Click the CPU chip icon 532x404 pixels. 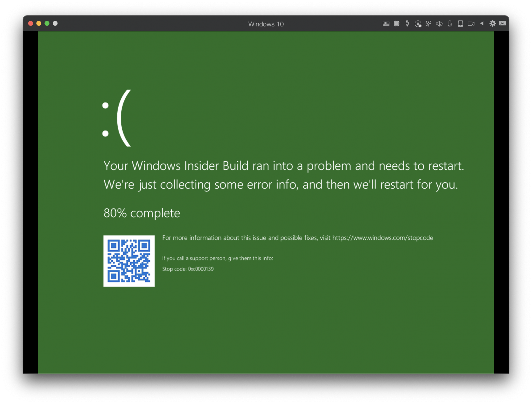pyautogui.click(x=397, y=24)
